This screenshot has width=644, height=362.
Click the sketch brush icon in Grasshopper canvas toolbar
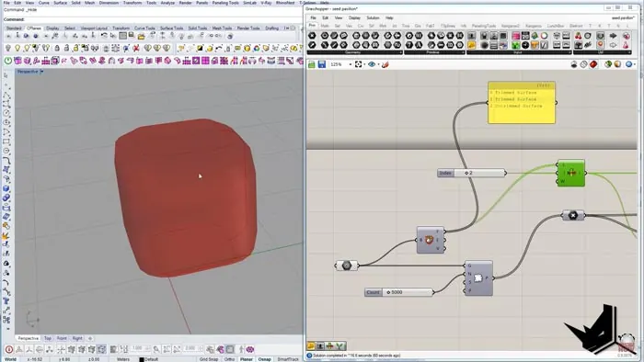tap(385, 64)
